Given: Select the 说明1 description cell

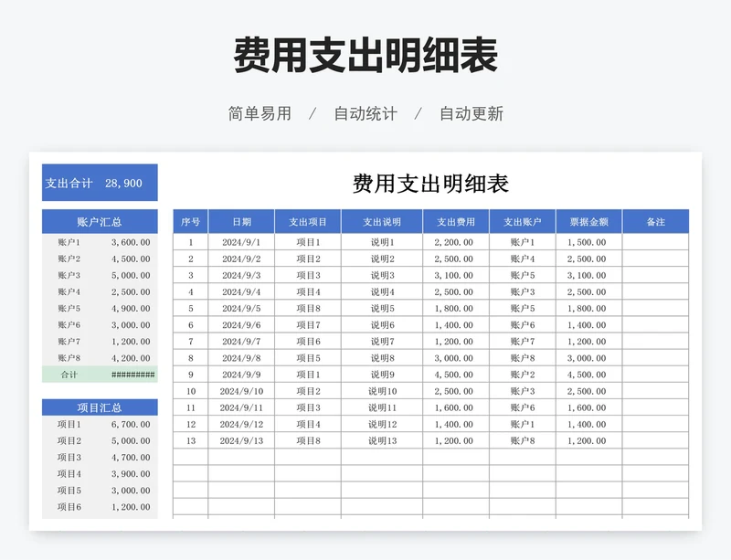Looking at the screenshot, I should pyautogui.click(x=382, y=242).
